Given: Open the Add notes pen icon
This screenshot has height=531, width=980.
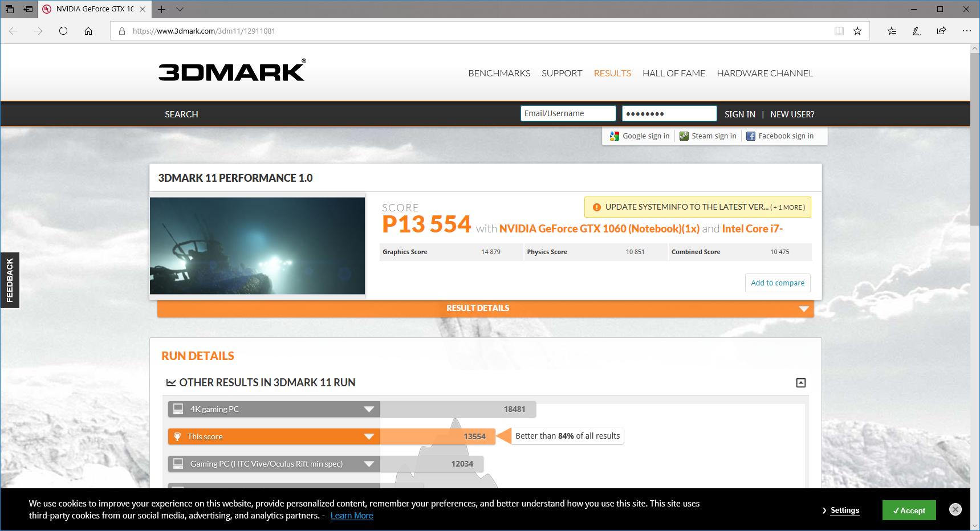Looking at the screenshot, I should [x=917, y=31].
